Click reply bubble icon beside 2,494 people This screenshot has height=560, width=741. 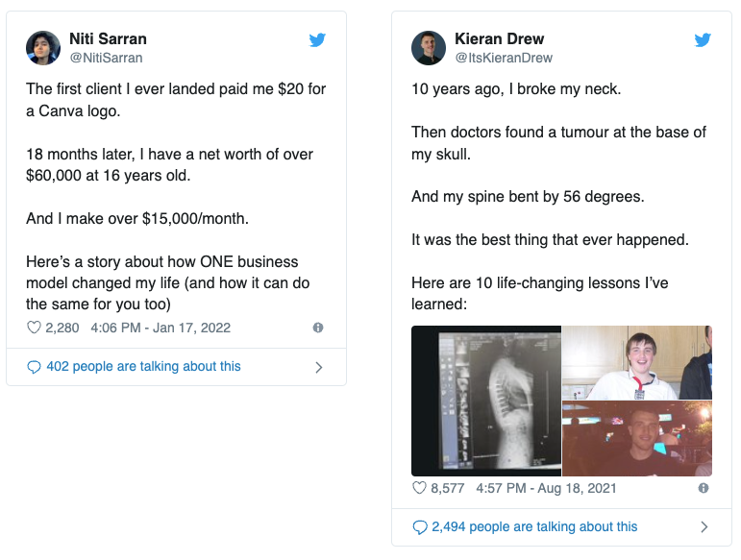coord(419,526)
